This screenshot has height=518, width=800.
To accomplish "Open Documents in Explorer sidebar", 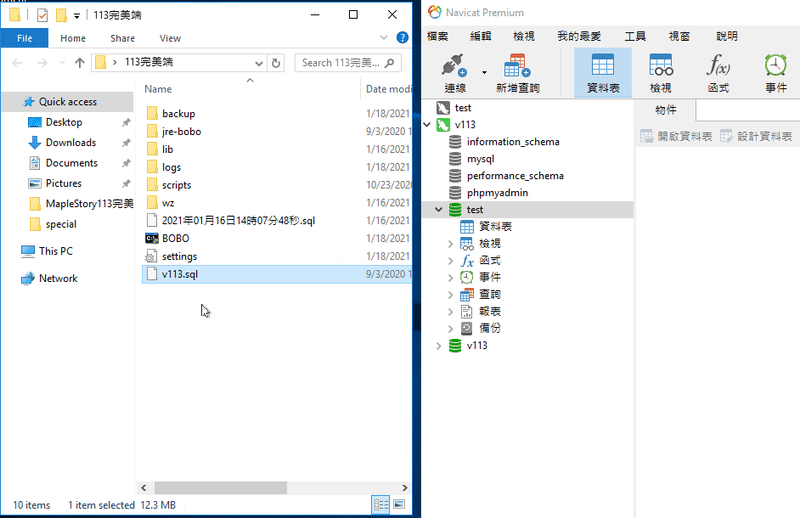I will 71,163.
